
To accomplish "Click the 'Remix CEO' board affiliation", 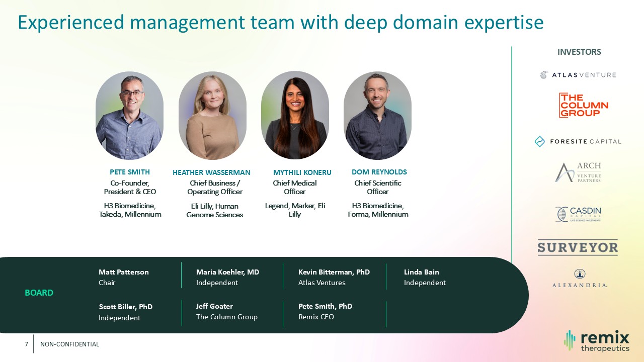I will (x=316, y=317).
